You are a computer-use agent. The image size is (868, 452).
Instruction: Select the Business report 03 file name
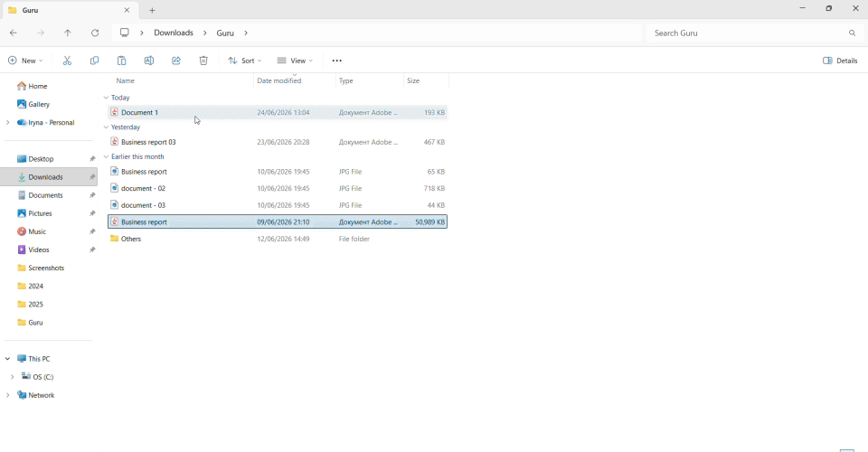pos(148,142)
